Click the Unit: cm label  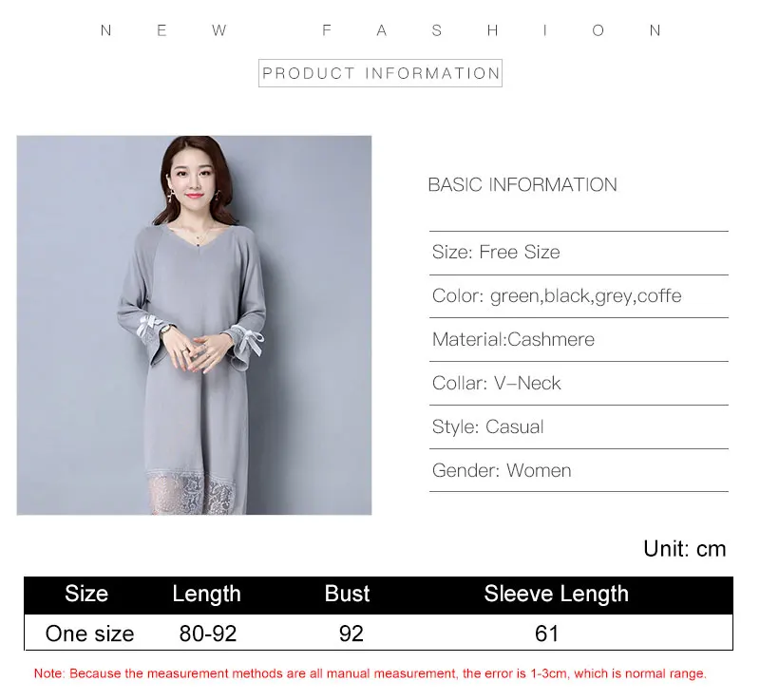coord(684,549)
